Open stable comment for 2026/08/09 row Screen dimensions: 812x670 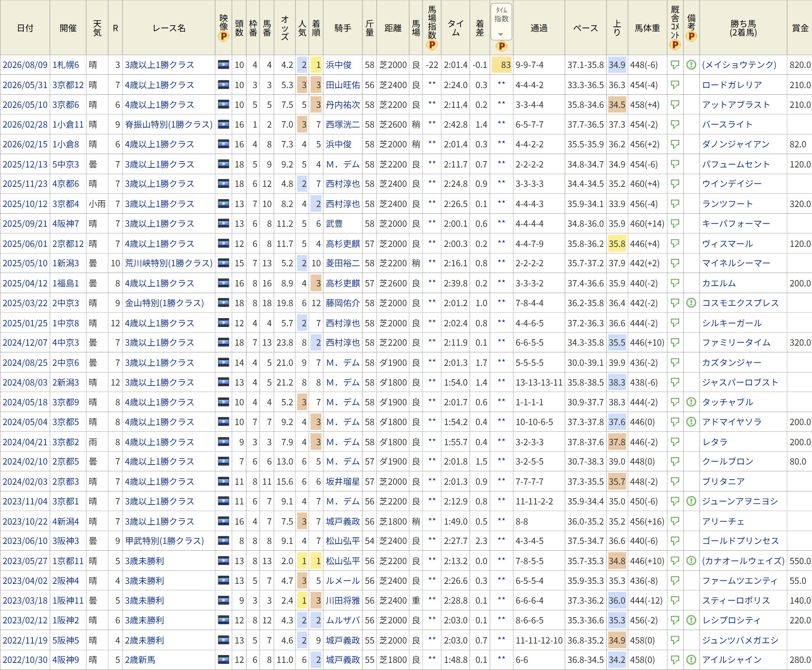click(675, 65)
